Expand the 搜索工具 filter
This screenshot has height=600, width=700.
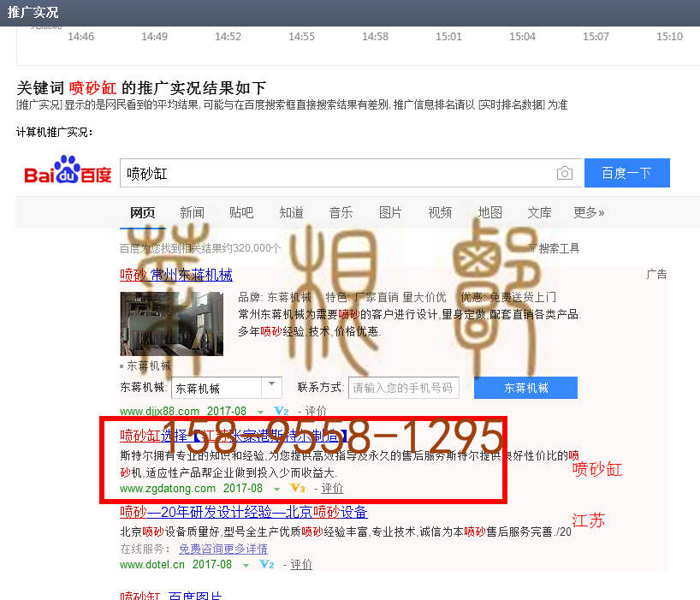point(555,248)
